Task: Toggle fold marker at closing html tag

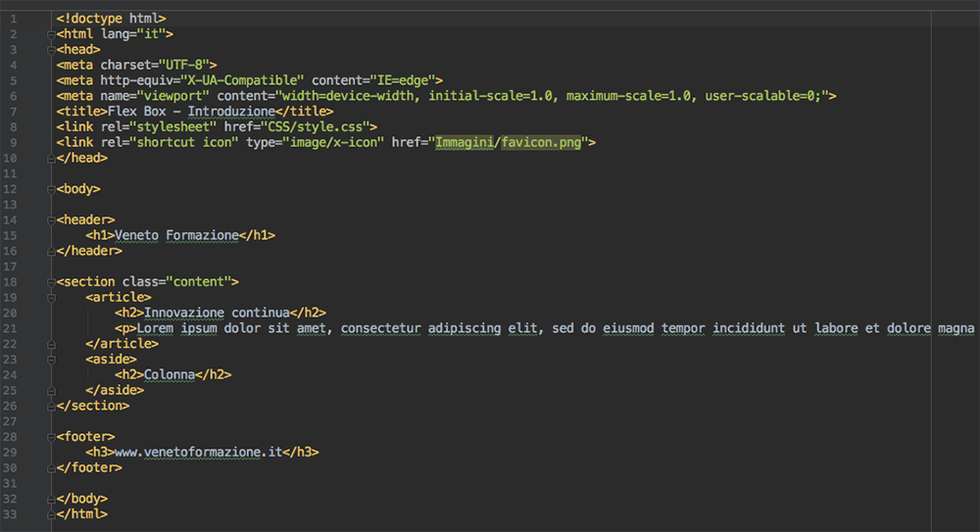Action: pos(51,514)
